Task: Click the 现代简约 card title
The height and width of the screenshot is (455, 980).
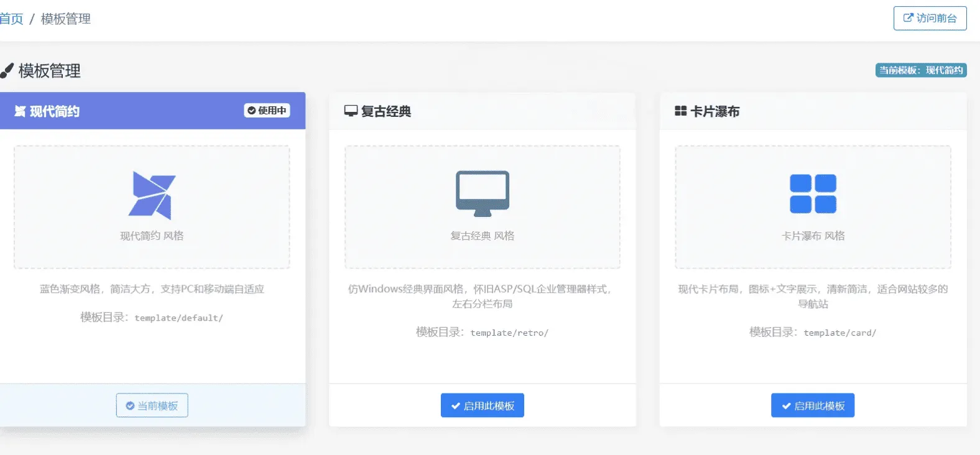Action: click(55, 111)
